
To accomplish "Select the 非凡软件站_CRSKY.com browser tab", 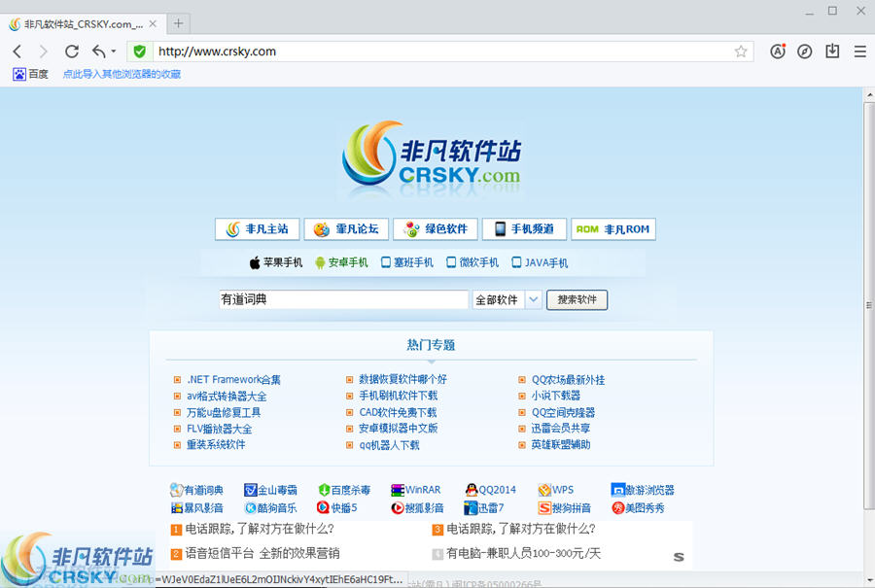I will point(84,24).
